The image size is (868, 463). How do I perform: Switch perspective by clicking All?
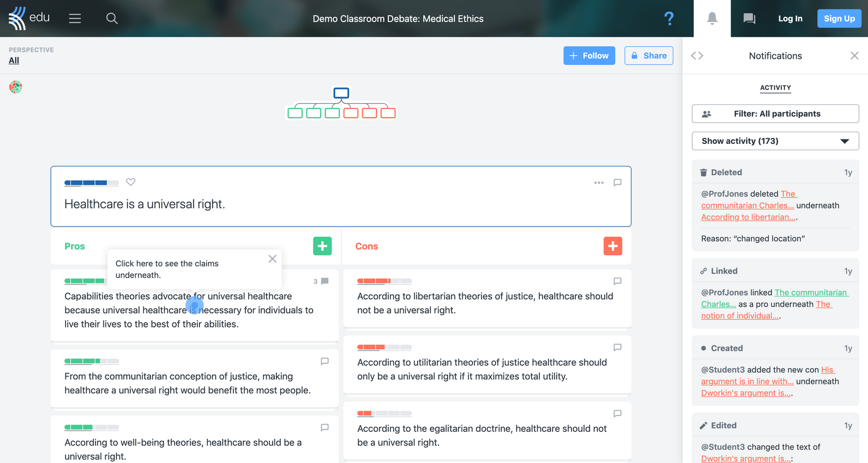pos(14,60)
